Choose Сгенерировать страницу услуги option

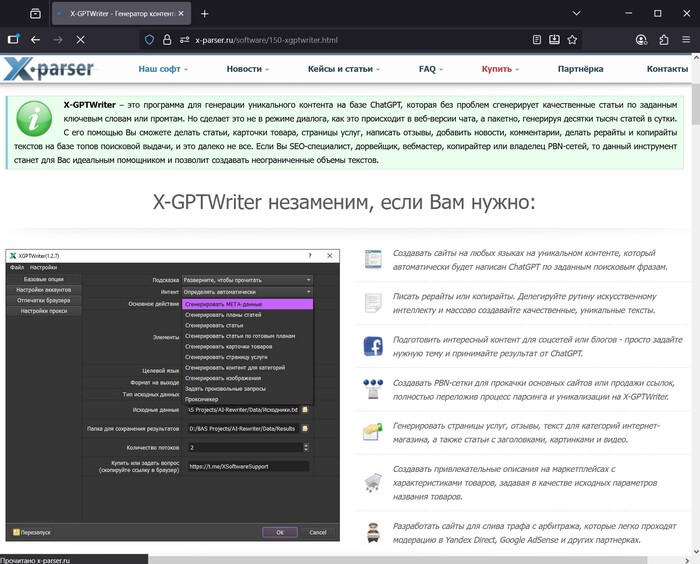(247, 357)
